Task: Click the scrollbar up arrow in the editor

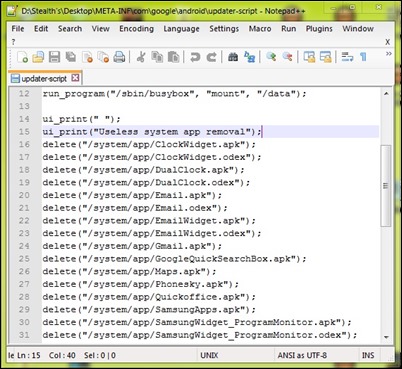Action: pos(386,94)
